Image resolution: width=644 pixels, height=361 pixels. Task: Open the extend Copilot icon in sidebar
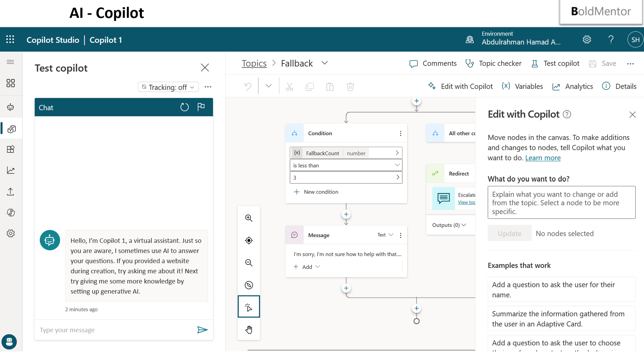(x=10, y=213)
